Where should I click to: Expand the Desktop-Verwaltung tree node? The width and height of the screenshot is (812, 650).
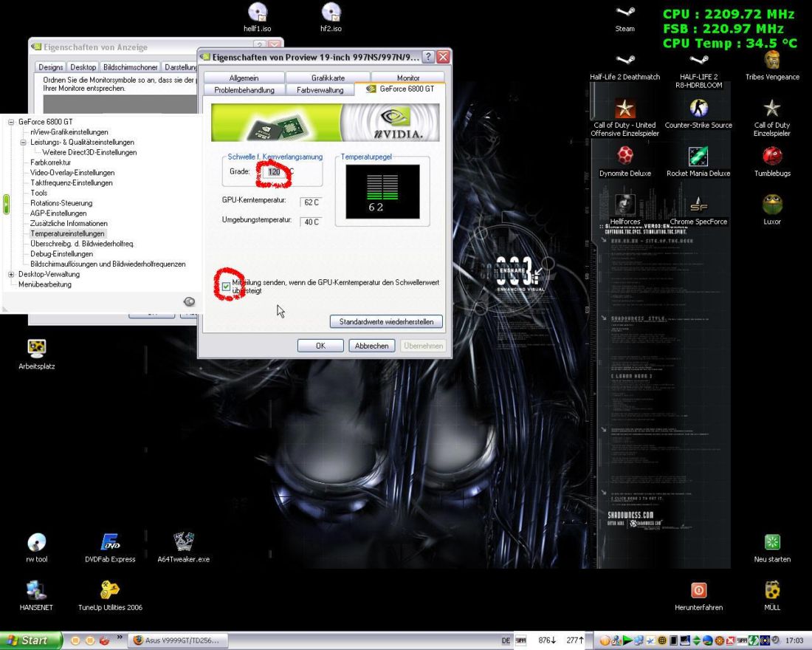click(x=11, y=274)
